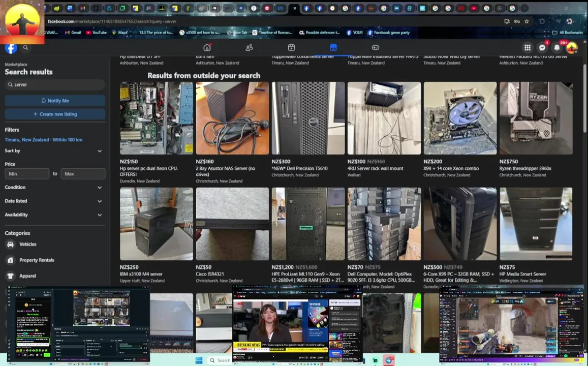
Task: Open the HP Media Smart Server photo
Action: click(x=536, y=224)
